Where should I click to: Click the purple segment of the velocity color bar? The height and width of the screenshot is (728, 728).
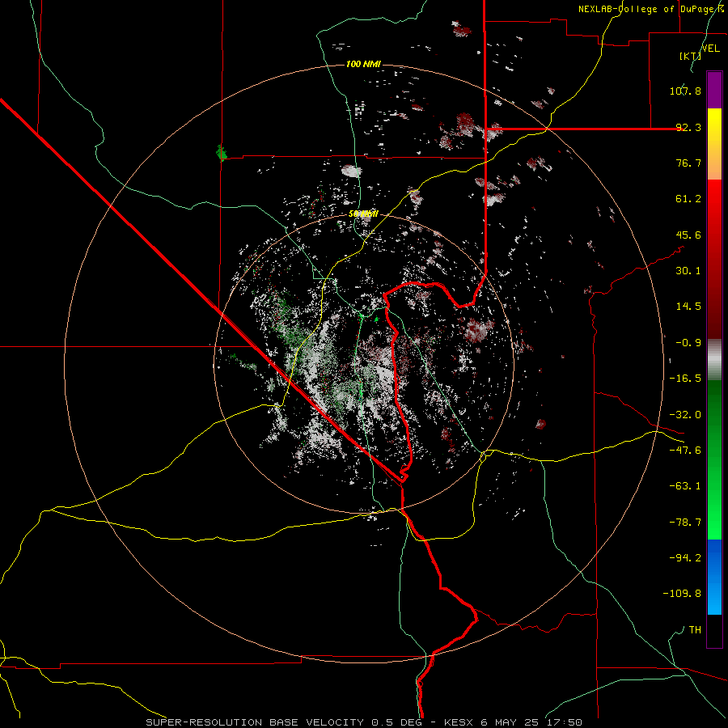714,91
